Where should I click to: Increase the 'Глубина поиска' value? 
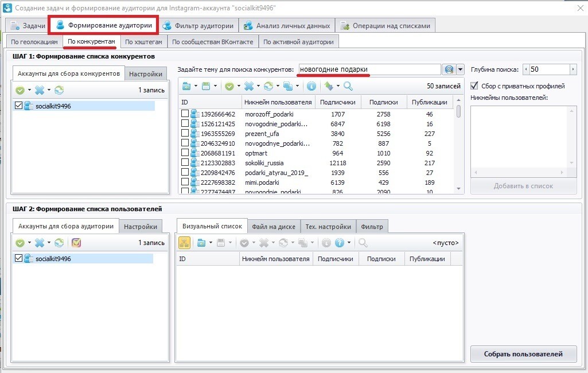coord(573,69)
